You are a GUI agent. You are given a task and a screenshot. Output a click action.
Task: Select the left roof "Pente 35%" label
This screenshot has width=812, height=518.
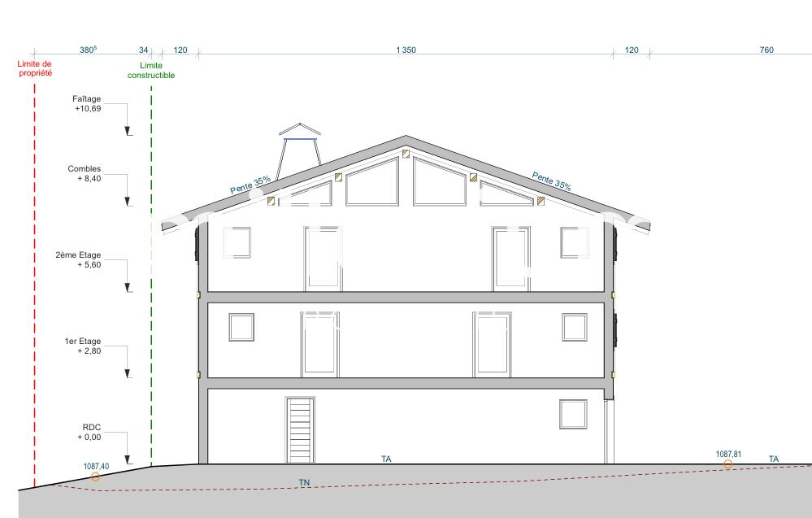(250, 185)
